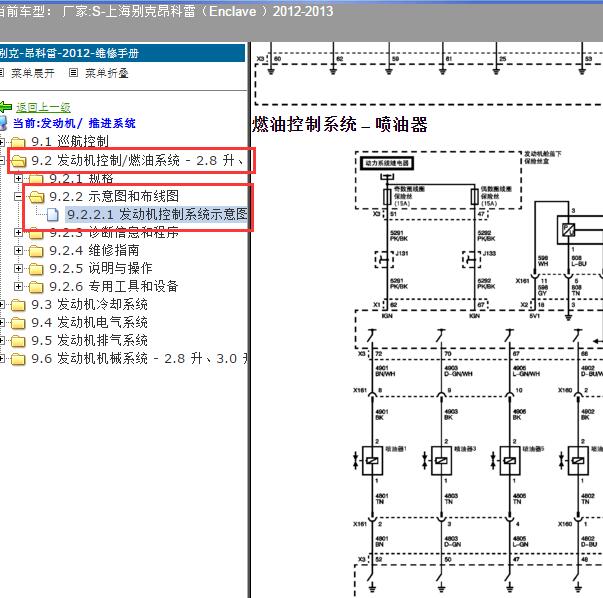Expand the 9.2.5 说明与操作 node
Viewport: 603px width, 598px height.
point(18,268)
